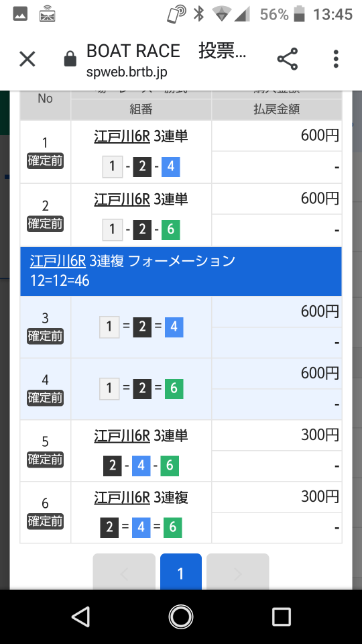The height and width of the screenshot is (644, 362).
Task: Tap the 確定前 status badge in row 3
Action: pyautogui.click(x=45, y=336)
